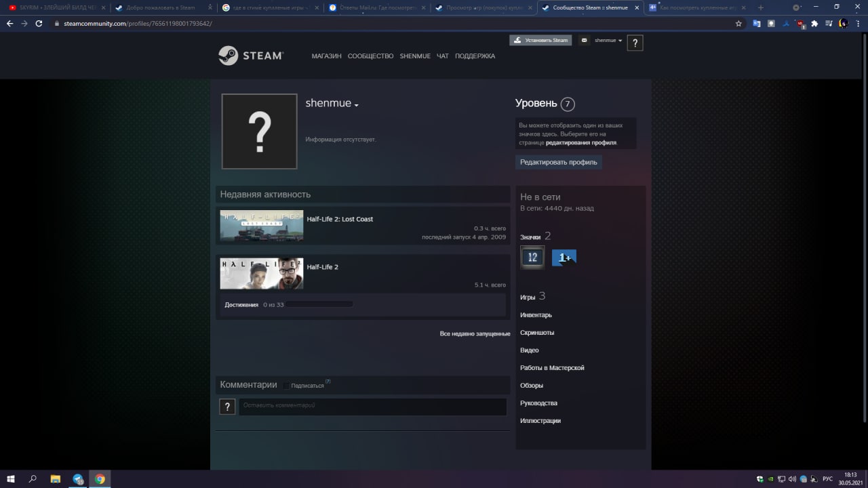
Task: Open the Скриншоты link
Action: pos(537,333)
